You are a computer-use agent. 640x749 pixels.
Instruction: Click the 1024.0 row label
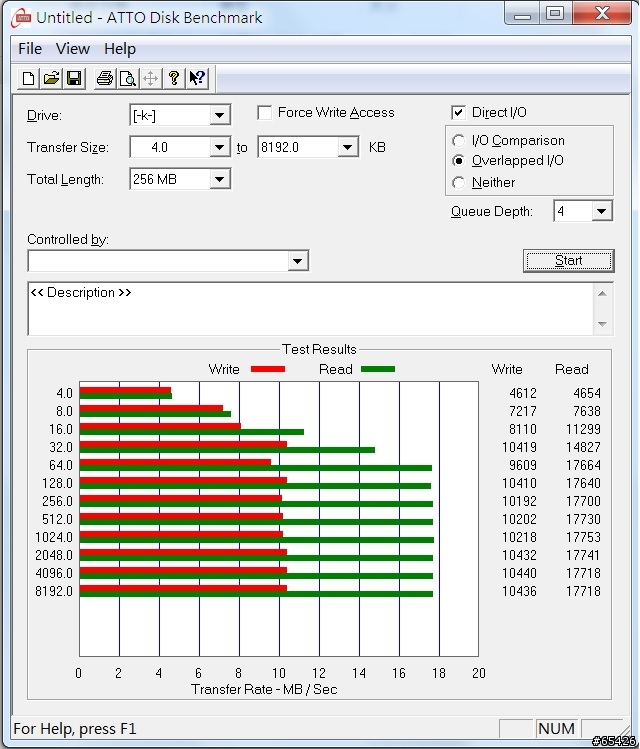pyautogui.click(x=54, y=537)
